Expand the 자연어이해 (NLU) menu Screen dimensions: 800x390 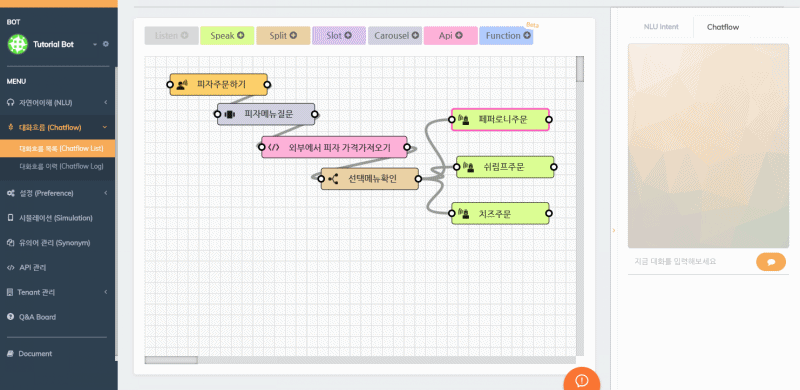[57, 103]
